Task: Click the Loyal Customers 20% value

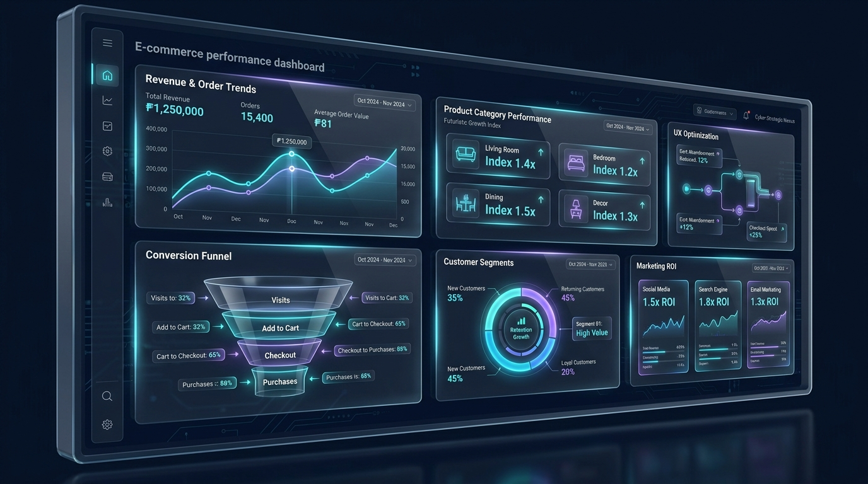Action: 568,372
